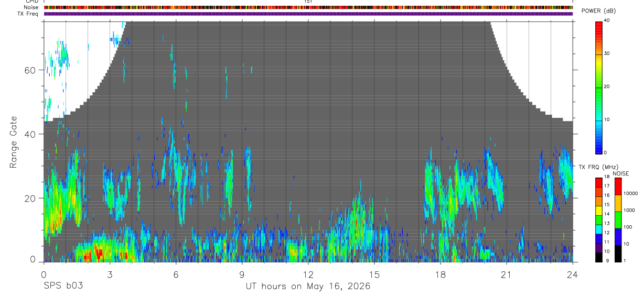Click the Range Gate axis title
The width and height of the screenshot is (644, 297).
(14, 142)
